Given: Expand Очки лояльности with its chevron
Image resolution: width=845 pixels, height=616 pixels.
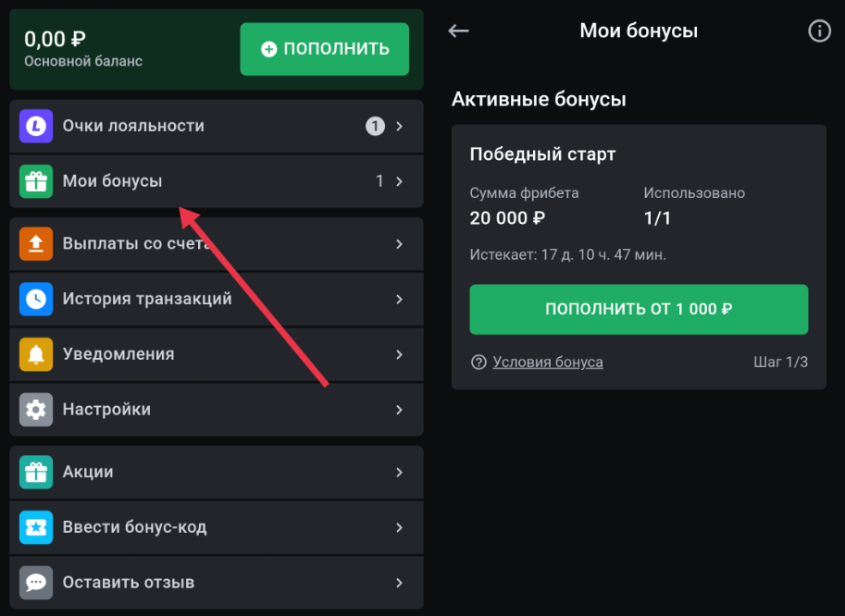Looking at the screenshot, I should [x=400, y=127].
